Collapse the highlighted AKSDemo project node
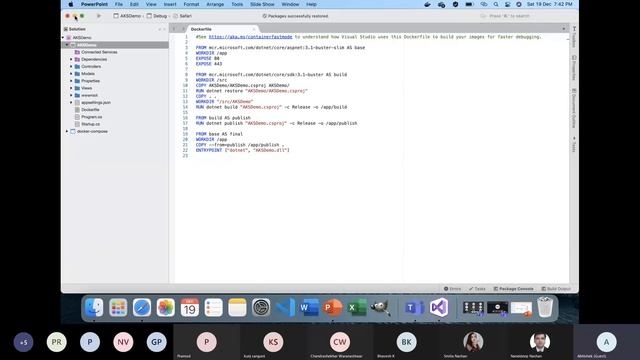The image size is (640, 360). click(67, 45)
